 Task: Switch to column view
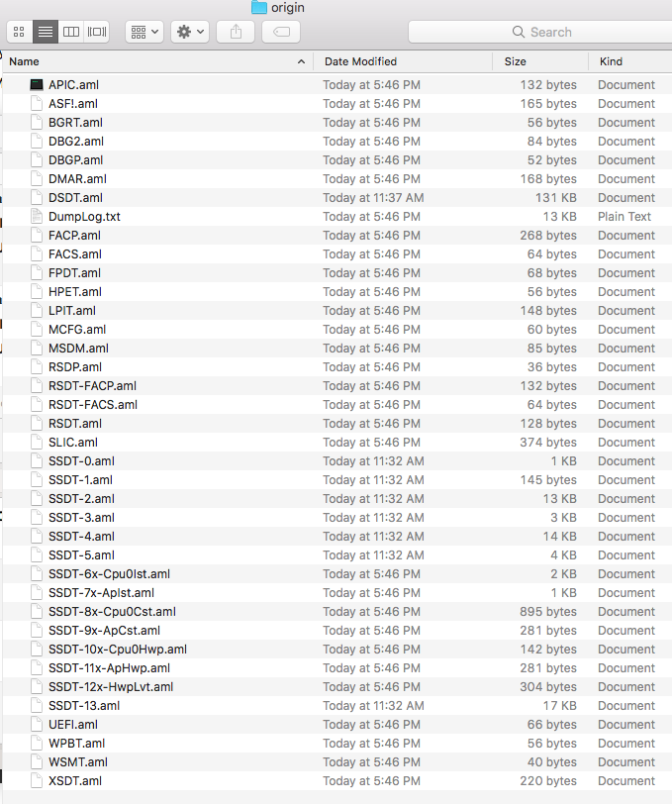70,32
